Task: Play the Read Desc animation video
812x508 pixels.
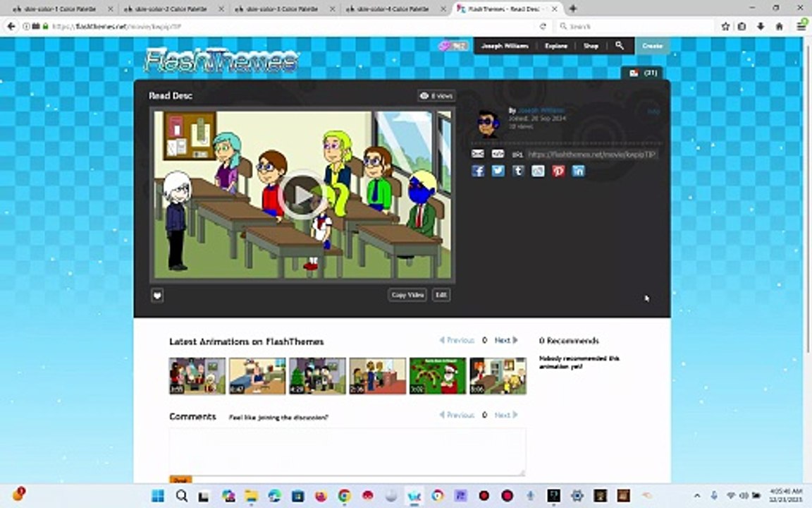Action: 302,195
